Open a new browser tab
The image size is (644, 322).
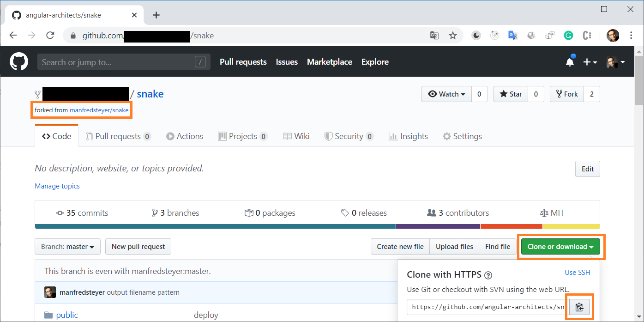coord(156,15)
